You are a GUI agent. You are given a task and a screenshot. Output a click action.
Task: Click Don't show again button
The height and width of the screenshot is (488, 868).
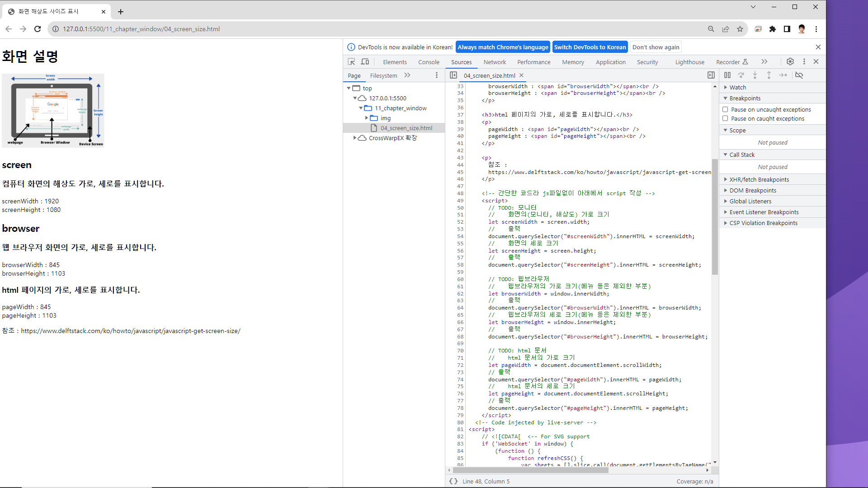[656, 47]
